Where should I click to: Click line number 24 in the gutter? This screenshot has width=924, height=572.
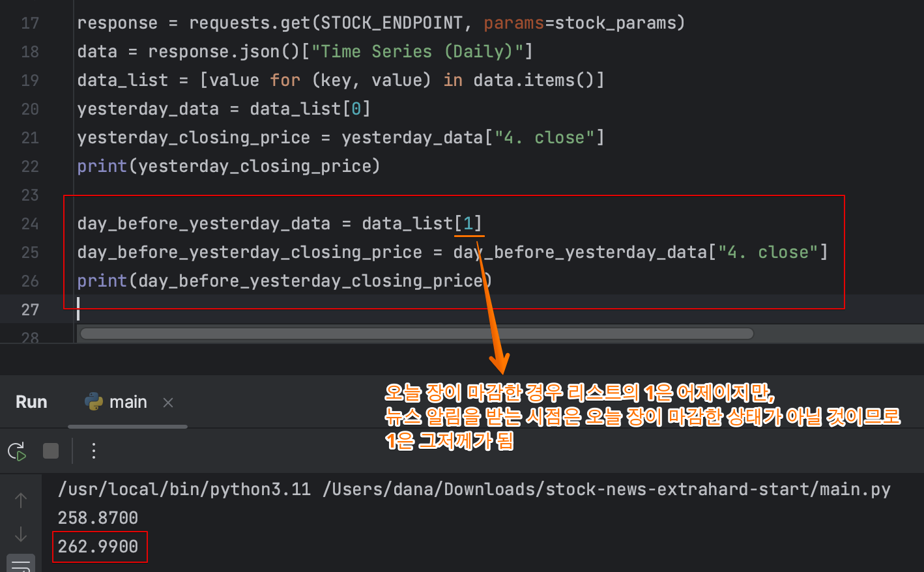pyautogui.click(x=30, y=224)
